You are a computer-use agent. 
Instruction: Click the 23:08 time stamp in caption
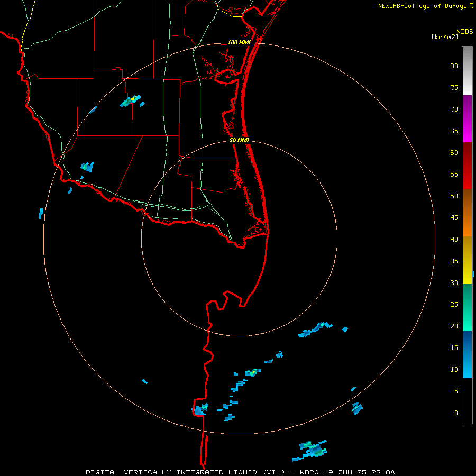pyautogui.click(x=384, y=472)
